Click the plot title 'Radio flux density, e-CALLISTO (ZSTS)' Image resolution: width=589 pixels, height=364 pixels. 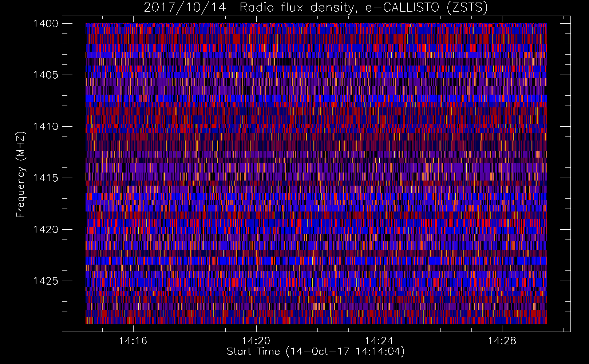(363, 8)
